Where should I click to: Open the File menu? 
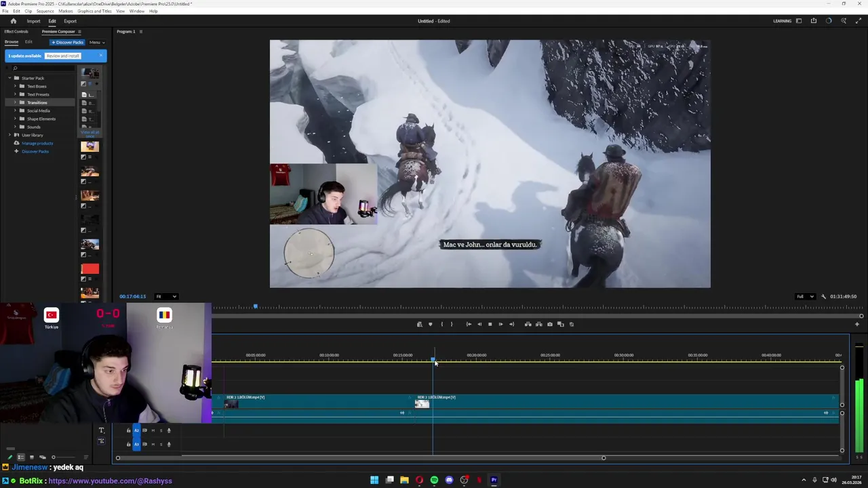[5, 12]
